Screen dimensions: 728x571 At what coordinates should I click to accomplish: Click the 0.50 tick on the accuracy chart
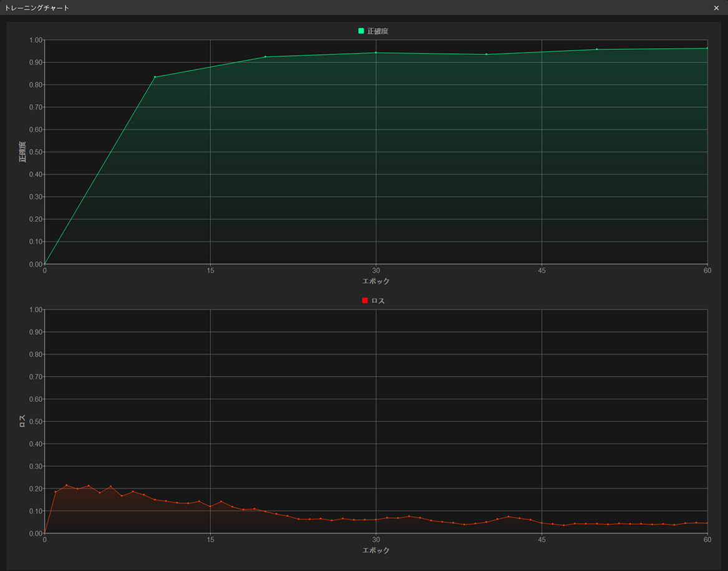[x=36, y=151]
